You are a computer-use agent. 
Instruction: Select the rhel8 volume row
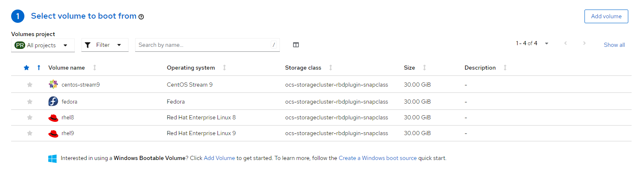pos(68,118)
